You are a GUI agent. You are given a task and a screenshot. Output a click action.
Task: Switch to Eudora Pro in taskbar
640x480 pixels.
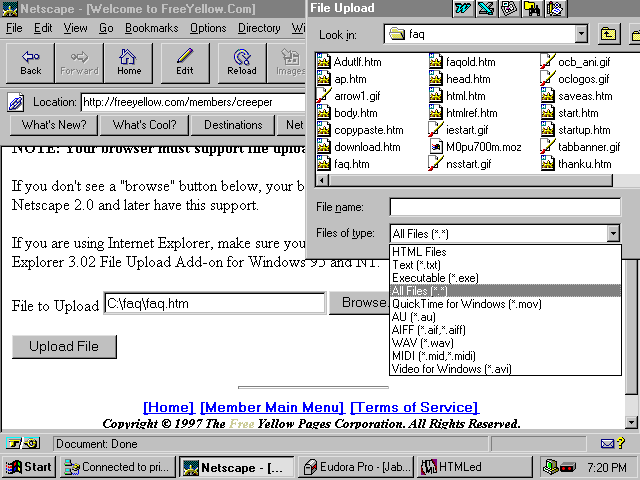pos(356,467)
